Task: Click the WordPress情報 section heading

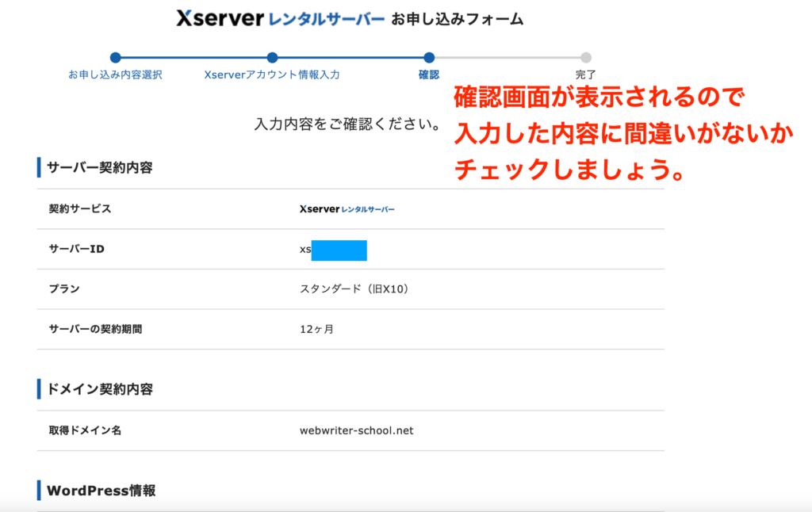Action: [x=101, y=491]
